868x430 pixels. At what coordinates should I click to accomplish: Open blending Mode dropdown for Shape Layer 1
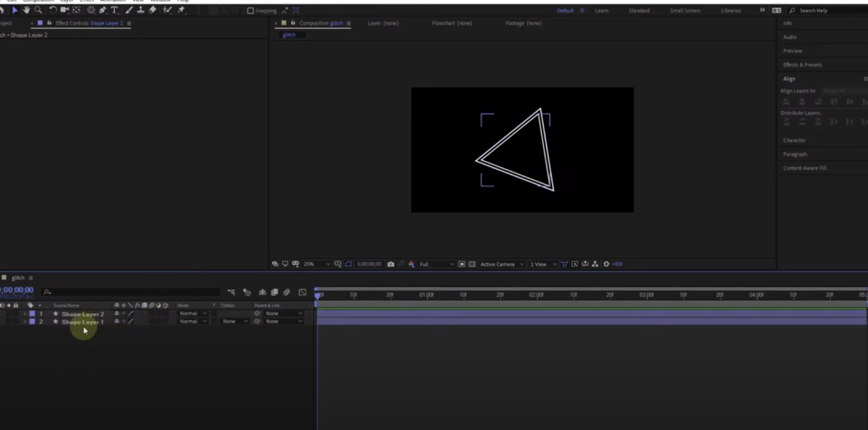click(x=193, y=322)
